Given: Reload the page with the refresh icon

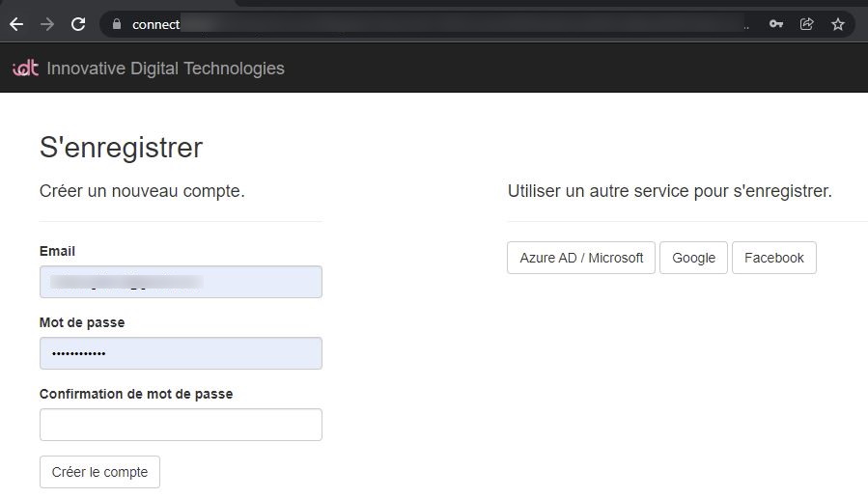Looking at the screenshot, I should tap(78, 24).
